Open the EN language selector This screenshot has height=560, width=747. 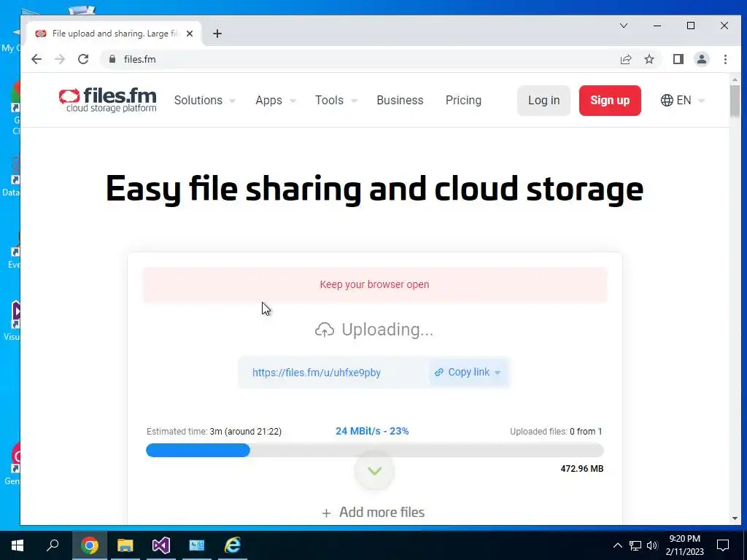682,100
